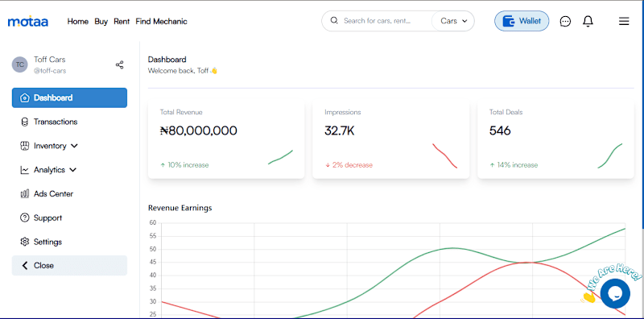Click the search magnifier icon
644x319 pixels.
tap(334, 21)
